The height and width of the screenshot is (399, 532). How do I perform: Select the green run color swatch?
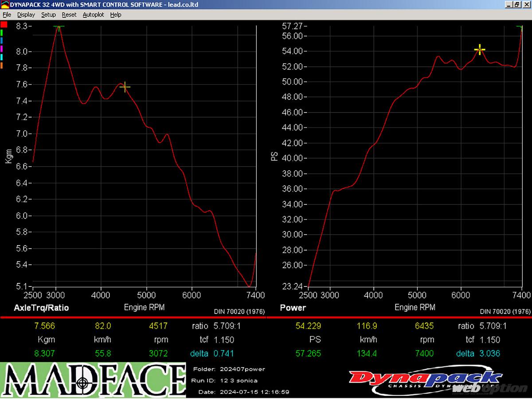(2, 33)
